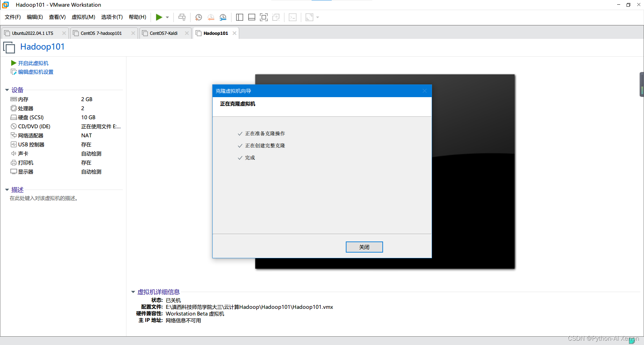Open the snapshot manager wrench icon
This screenshot has height=345, width=644.
pyautogui.click(x=223, y=17)
